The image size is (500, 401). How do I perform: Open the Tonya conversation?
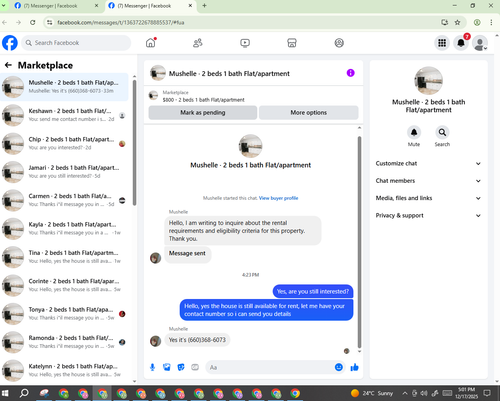tap(64, 313)
